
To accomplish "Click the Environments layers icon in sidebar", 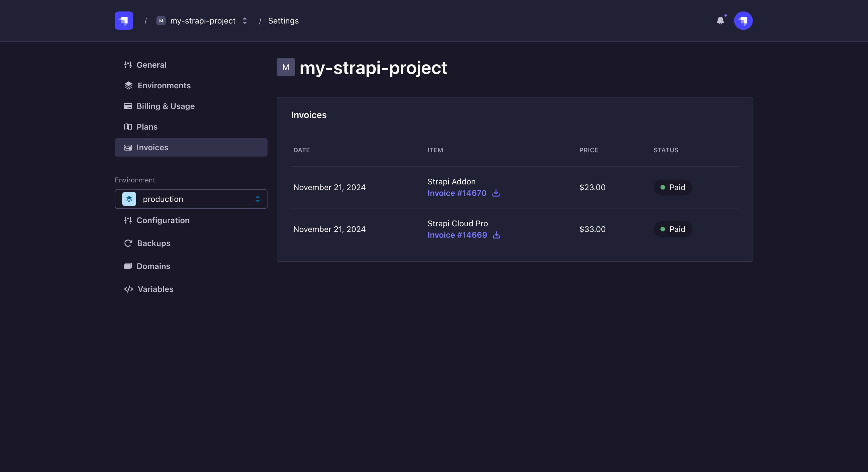I will click(128, 85).
